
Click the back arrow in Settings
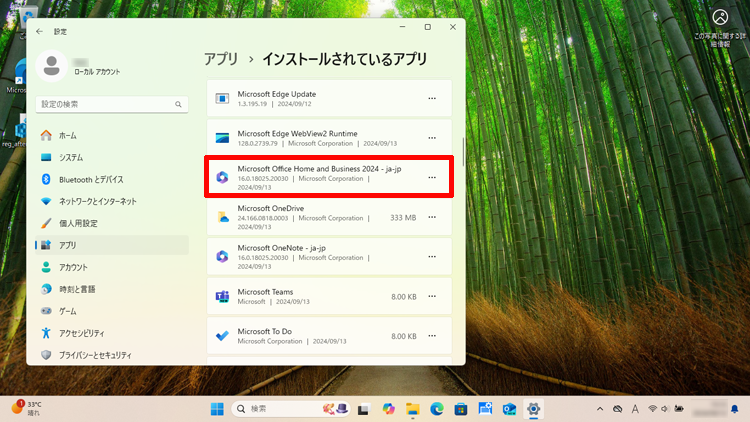pos(39,31)
